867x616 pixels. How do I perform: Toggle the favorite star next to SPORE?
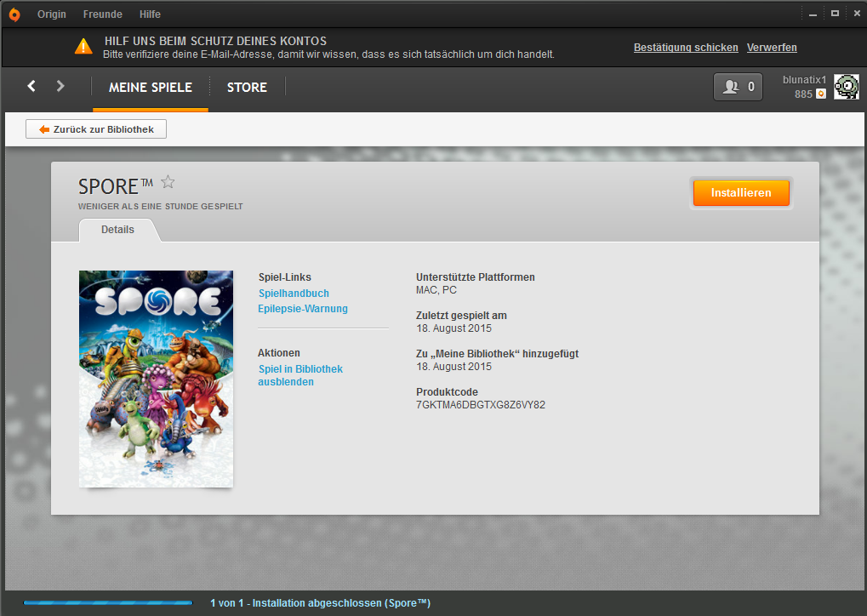[x=168, y=181]
